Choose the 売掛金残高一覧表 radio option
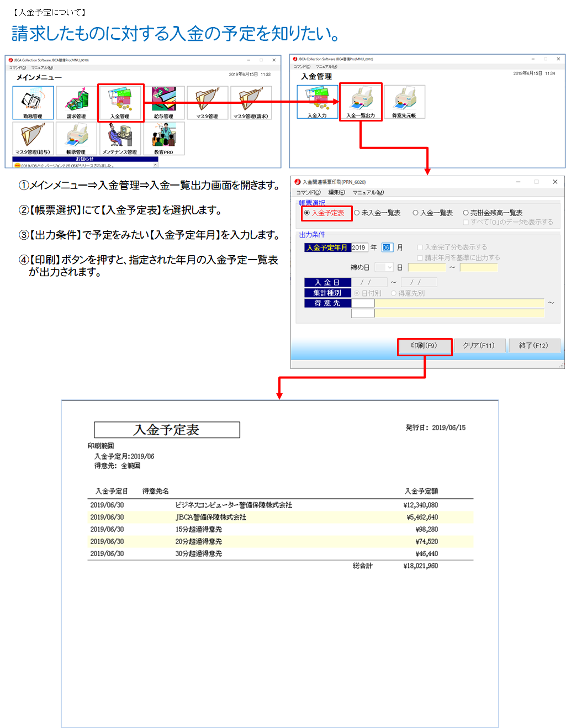Screen dimensions: 566x728 (x=466, y=213)
